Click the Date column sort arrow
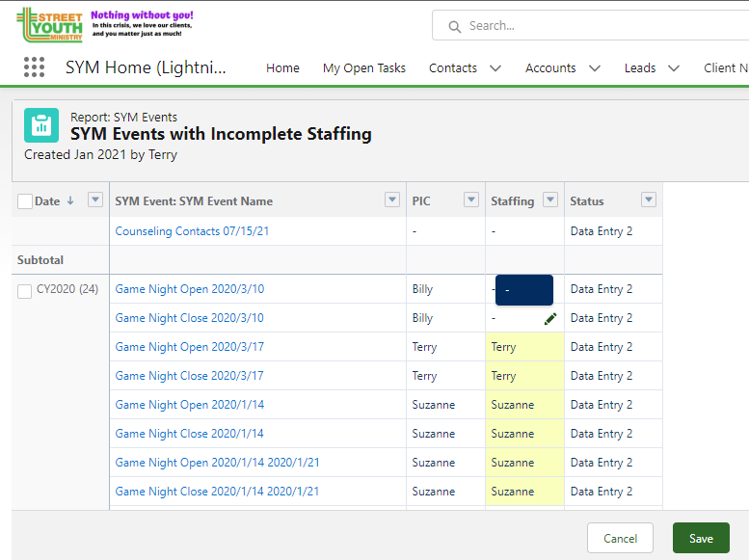Screen dimensions: 749x560 coord(68,201)
